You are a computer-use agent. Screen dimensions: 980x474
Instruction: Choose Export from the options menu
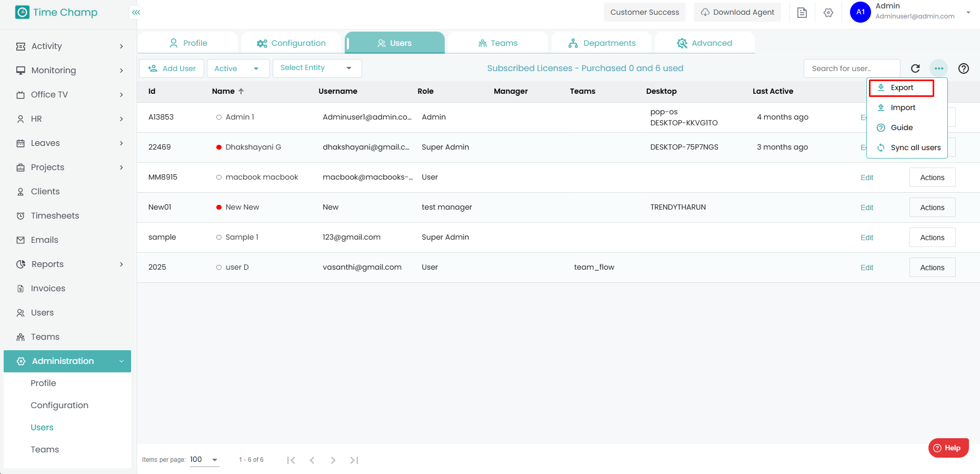902,88
